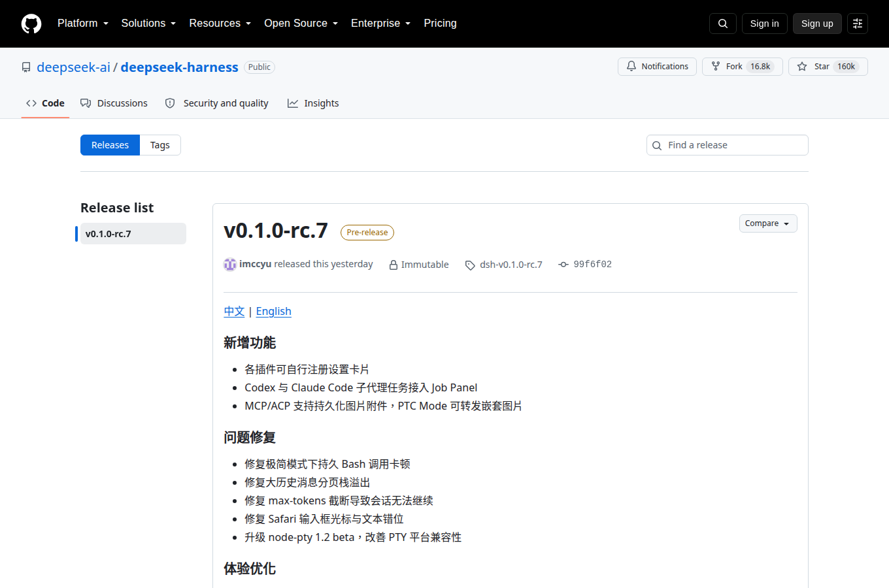The width and height of the screenshot is (889, 588).
Task: Click the Immutable label text
Action: point(425,265)
